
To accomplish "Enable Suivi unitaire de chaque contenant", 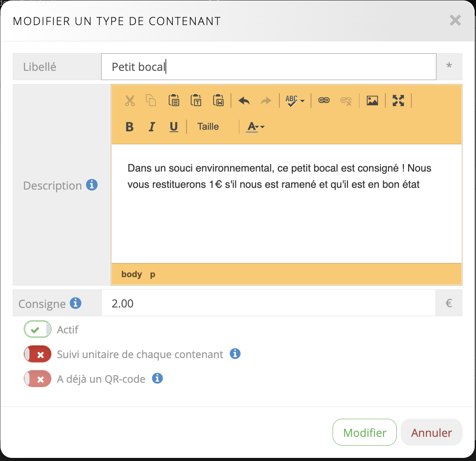I will pyautogui.click(x=38, y=354).
